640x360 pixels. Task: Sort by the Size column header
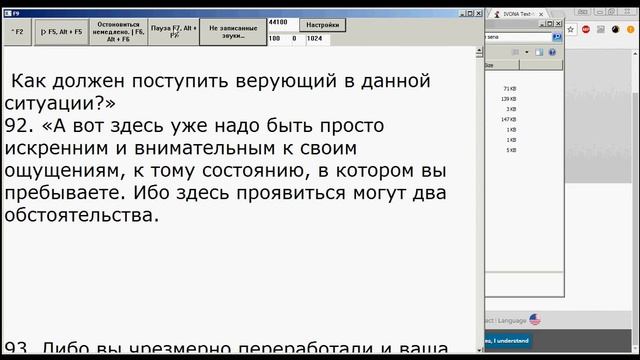click(502, 65)
